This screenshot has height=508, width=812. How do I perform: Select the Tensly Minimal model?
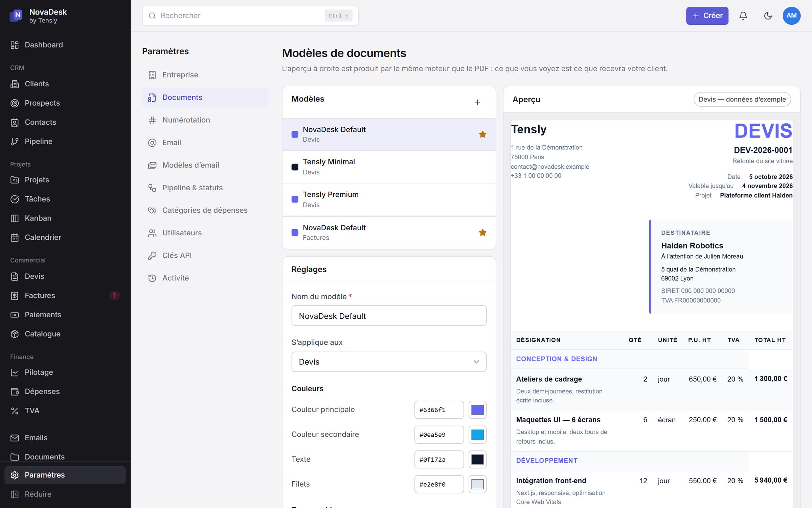389,167
